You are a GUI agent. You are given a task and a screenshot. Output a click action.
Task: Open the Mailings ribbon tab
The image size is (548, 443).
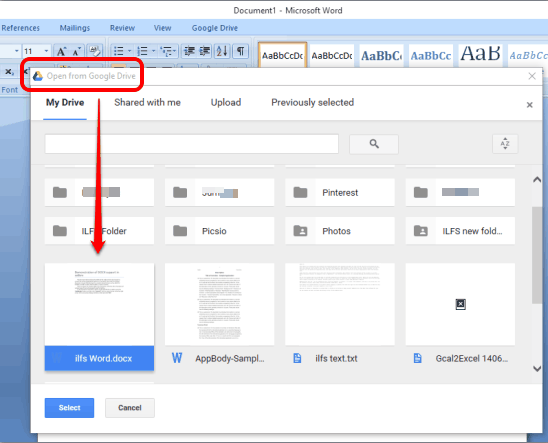click(75, 28)
